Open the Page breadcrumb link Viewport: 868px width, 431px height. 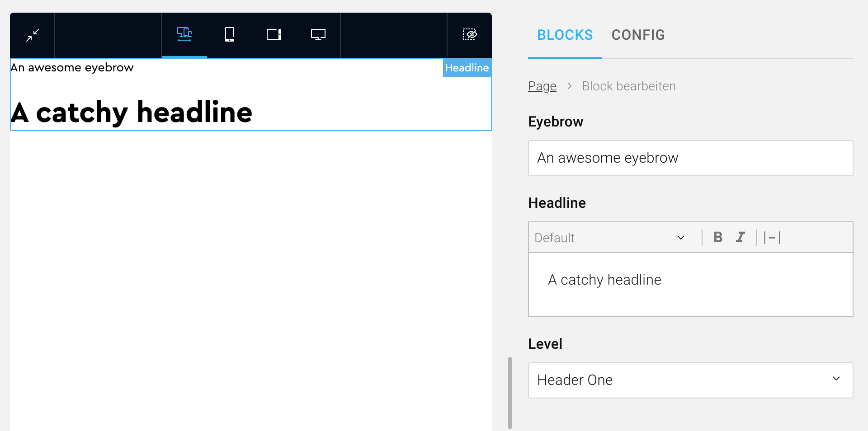tap(542, 85)
